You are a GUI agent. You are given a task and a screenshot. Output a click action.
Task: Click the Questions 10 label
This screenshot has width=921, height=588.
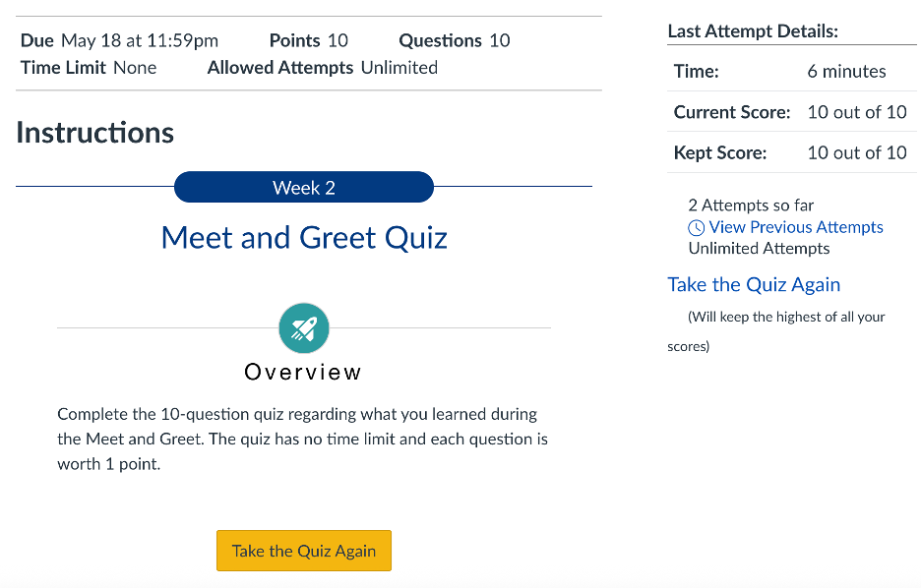pyautogui.click(x=454, y=40)
